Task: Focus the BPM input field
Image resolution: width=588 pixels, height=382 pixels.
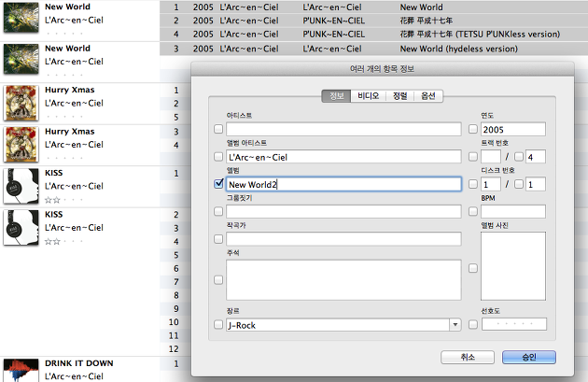Action: 513,211
